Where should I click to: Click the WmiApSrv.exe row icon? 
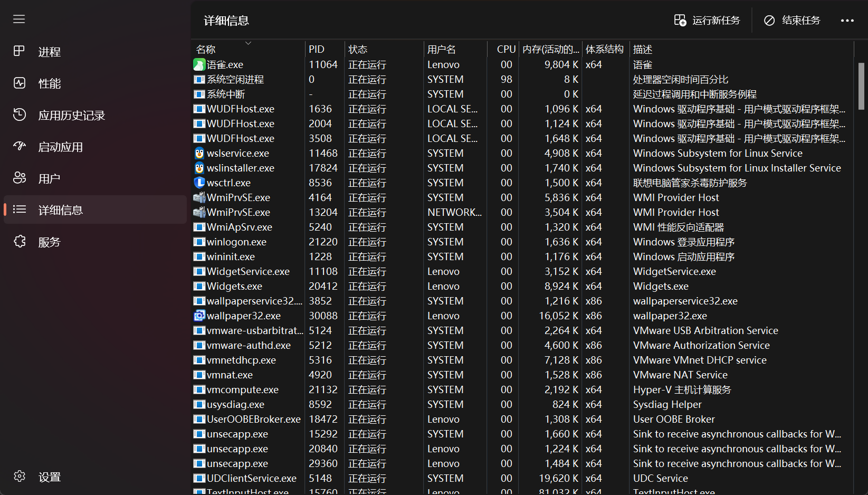[x=199, y=227]
